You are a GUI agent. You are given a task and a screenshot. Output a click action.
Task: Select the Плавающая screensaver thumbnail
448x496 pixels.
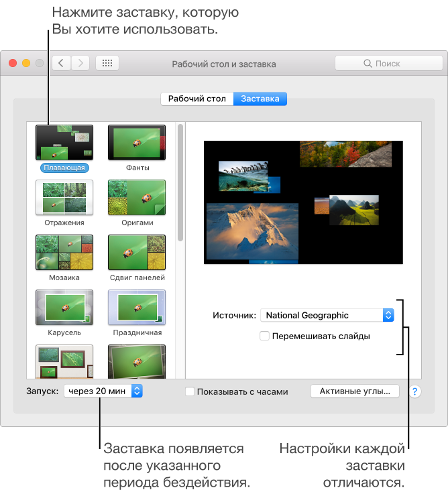(x=64, y=142)
